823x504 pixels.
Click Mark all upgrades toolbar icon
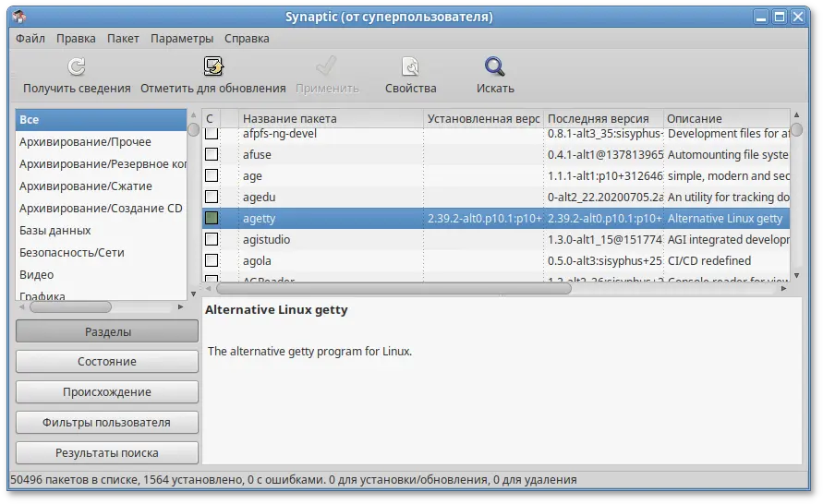tap(213, 66)
